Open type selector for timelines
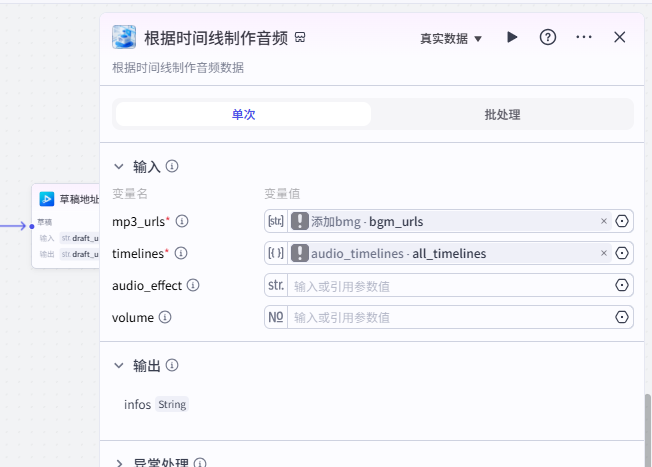 point(276,253)
